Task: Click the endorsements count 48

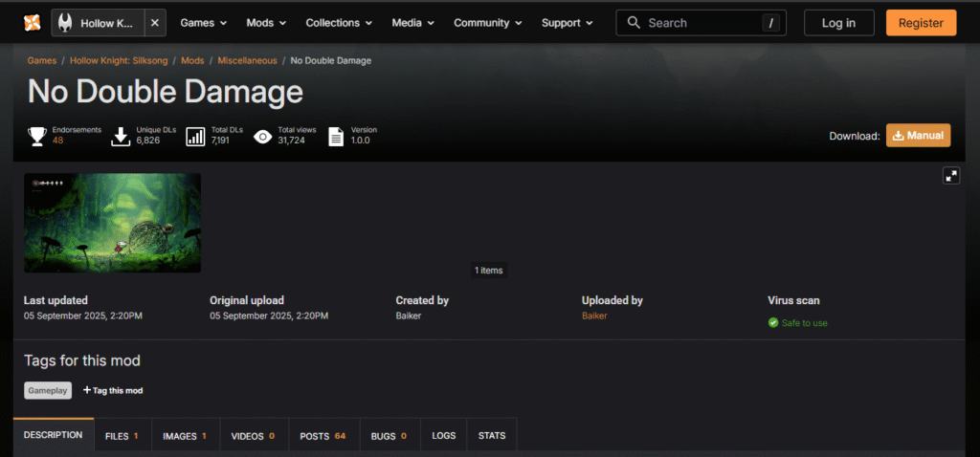Action: point(58,141)
